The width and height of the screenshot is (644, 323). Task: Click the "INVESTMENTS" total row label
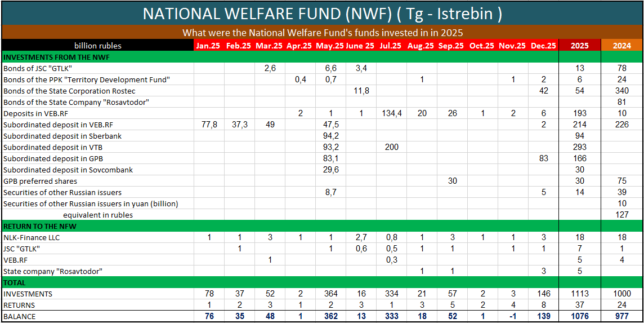(28, 294)
